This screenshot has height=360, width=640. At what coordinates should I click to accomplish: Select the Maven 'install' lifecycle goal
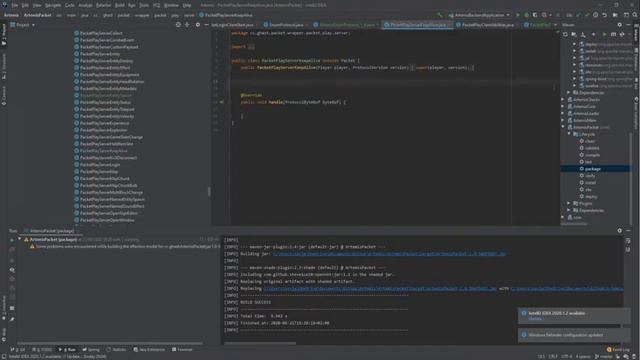pyautogui.click(x=588, y=183)
